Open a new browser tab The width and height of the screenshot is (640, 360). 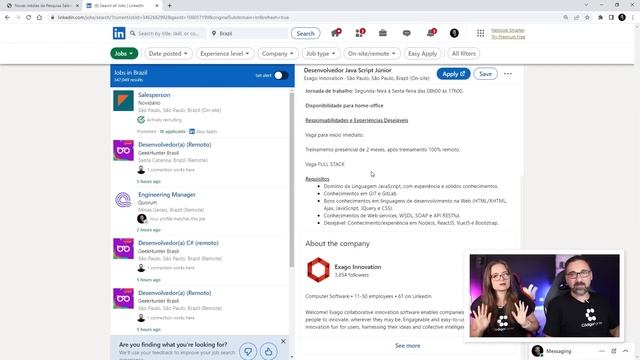[169, 6]
